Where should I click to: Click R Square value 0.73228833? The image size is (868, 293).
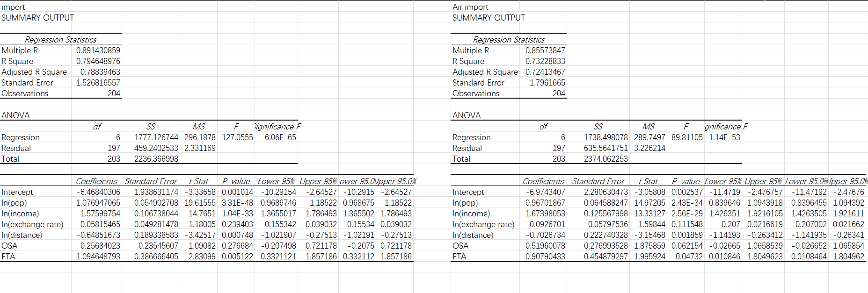[x=545, y=61]
